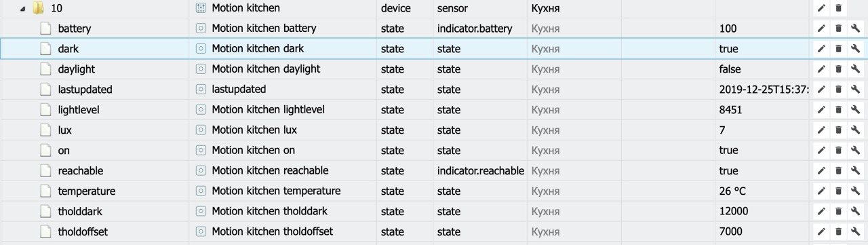868x245 pixels.
Task: Click the room 'Кухня' in device row
Action: [545, 8]
